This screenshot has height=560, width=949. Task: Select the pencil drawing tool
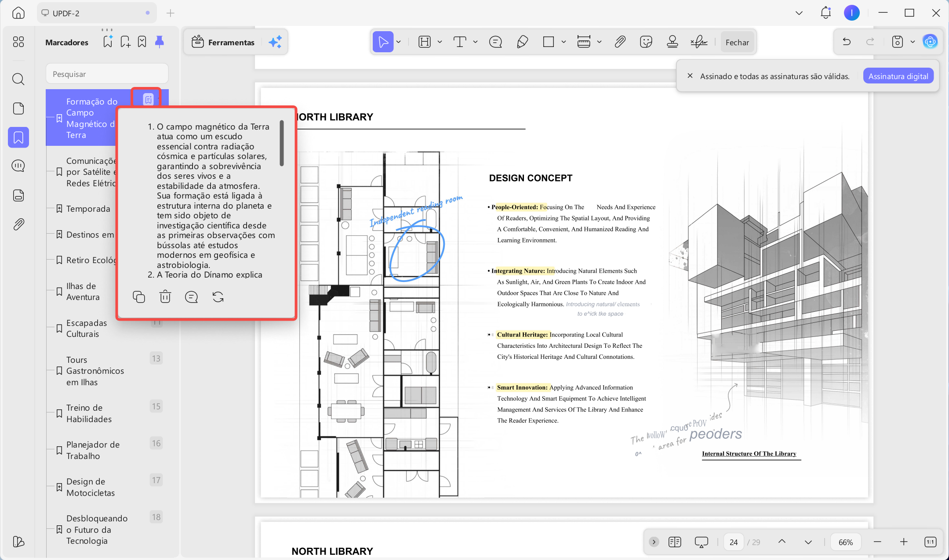[523, 42]
